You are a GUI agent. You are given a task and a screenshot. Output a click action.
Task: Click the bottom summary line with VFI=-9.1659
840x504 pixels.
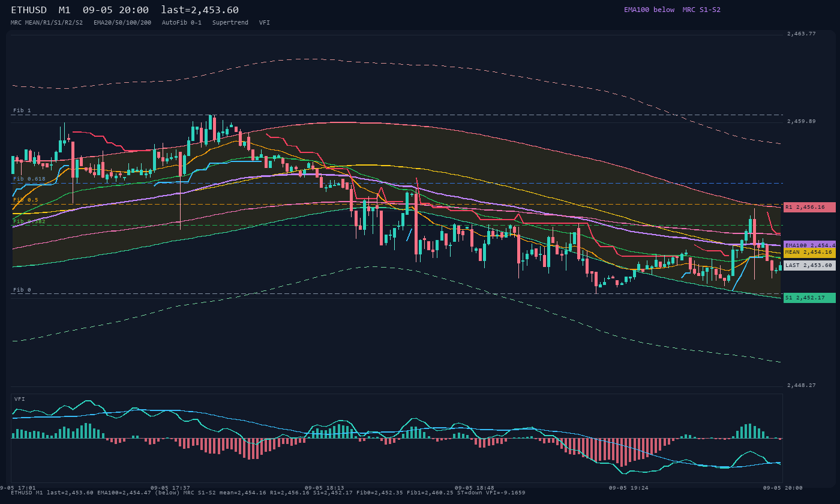pyautogui.click(x=268, y=493)
